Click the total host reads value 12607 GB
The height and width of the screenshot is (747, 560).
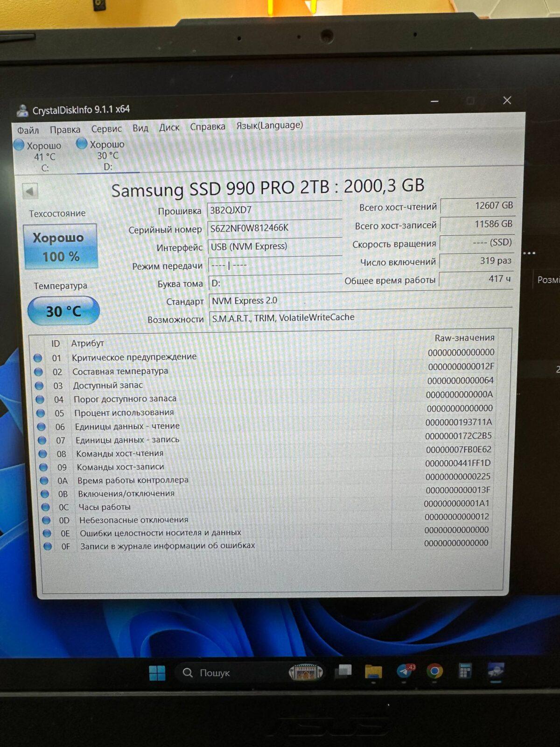pos(478,205)
